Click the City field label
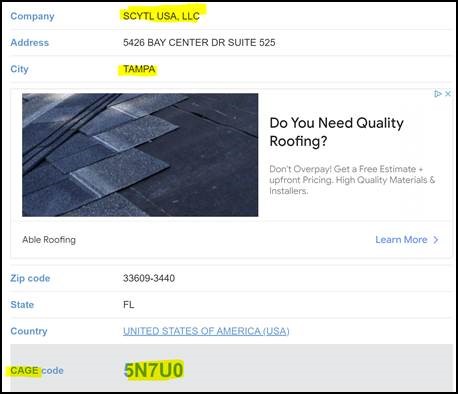 pos(19,69)
